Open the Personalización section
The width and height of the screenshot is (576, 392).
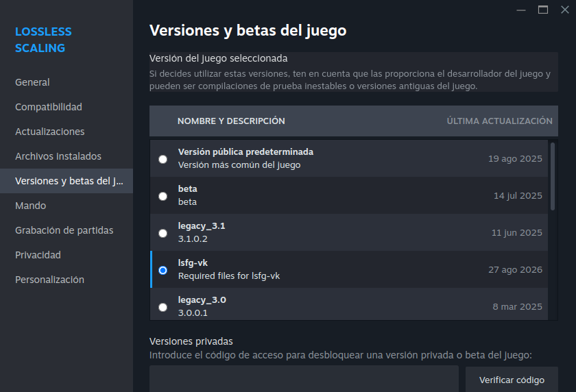tap(67, 280)
